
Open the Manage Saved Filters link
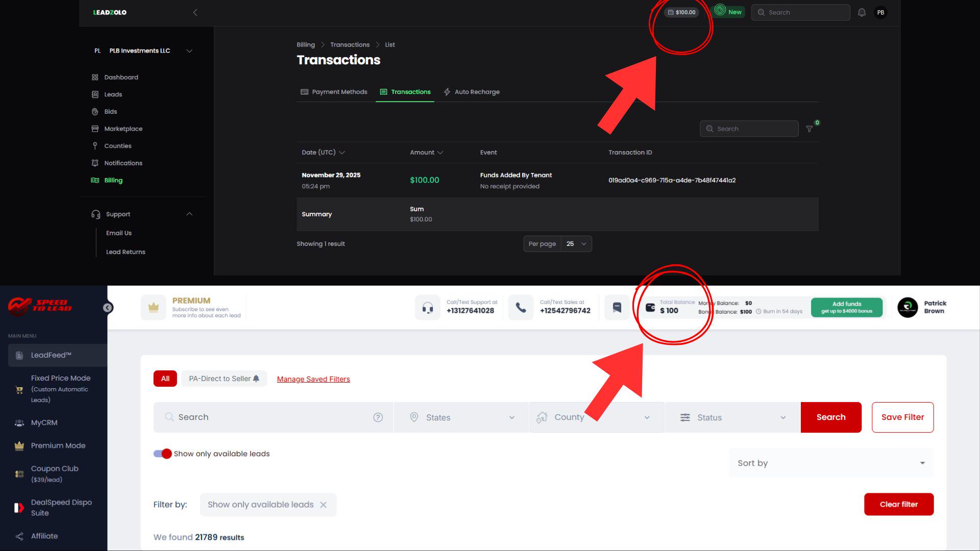(x=313, y=379)
